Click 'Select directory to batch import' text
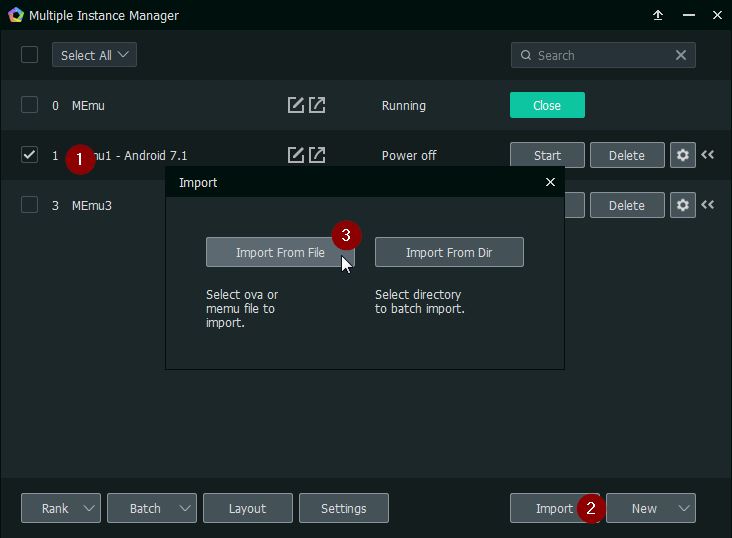Image resolution: width=732 pixels, height=538 pixels. [x=420, y=301]
